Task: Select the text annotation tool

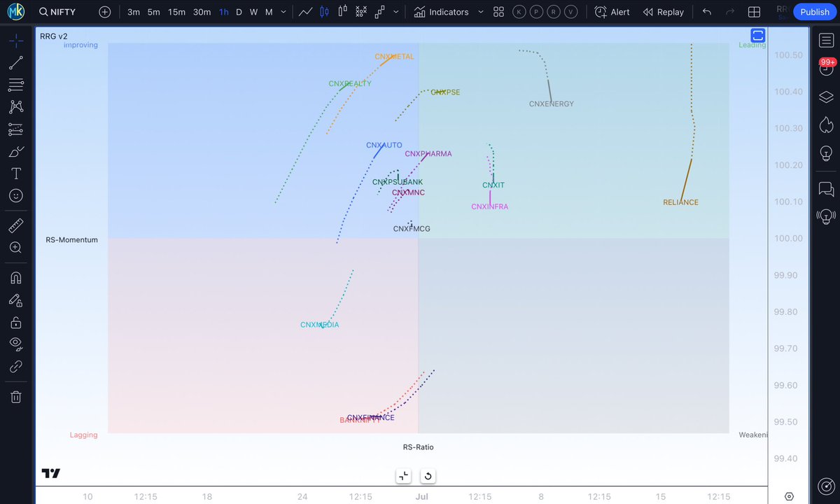Action: tap(15, 173)
